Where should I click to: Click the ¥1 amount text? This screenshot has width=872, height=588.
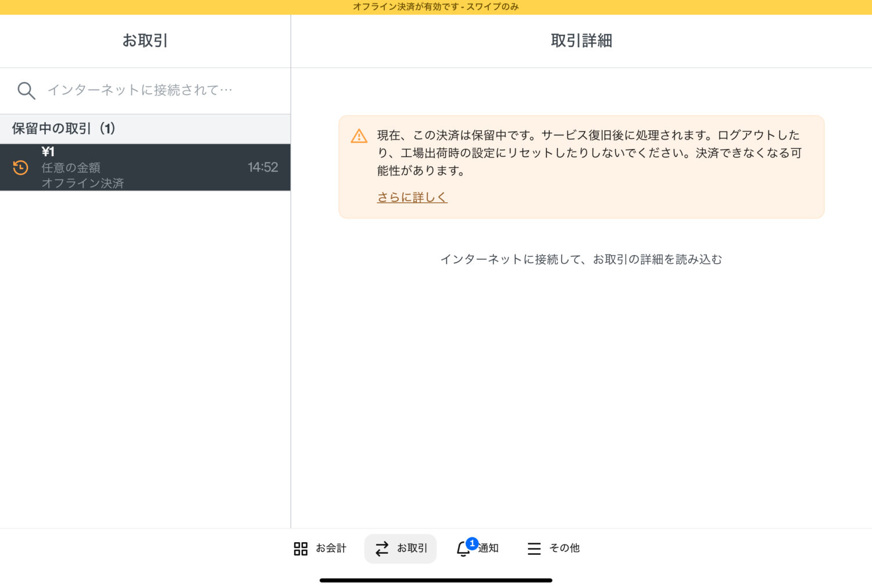tap(48, 152)
